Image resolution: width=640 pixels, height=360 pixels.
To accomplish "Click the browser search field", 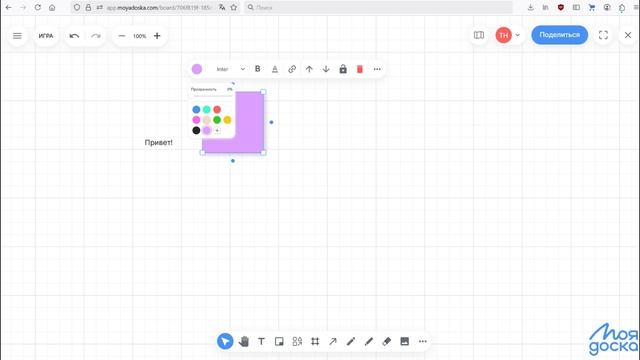I will pos(378,7).
